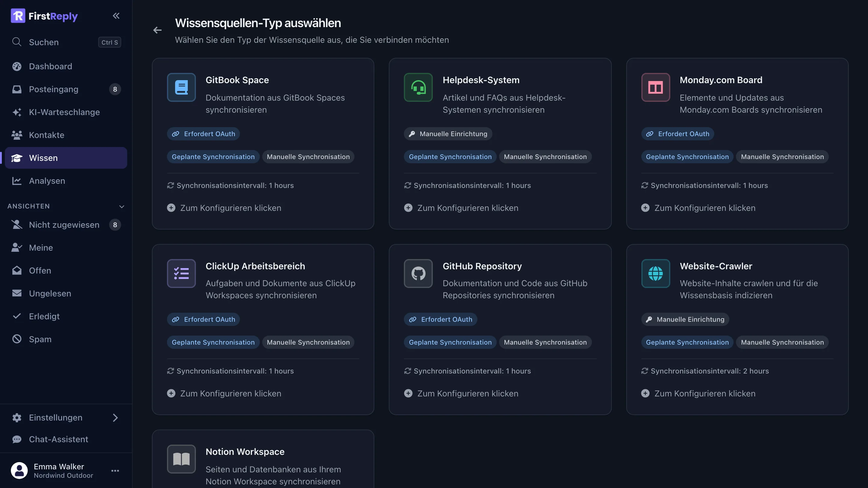The image size is (868, 488).
Task: Show the Erledigt view
Action: (66, 316)
